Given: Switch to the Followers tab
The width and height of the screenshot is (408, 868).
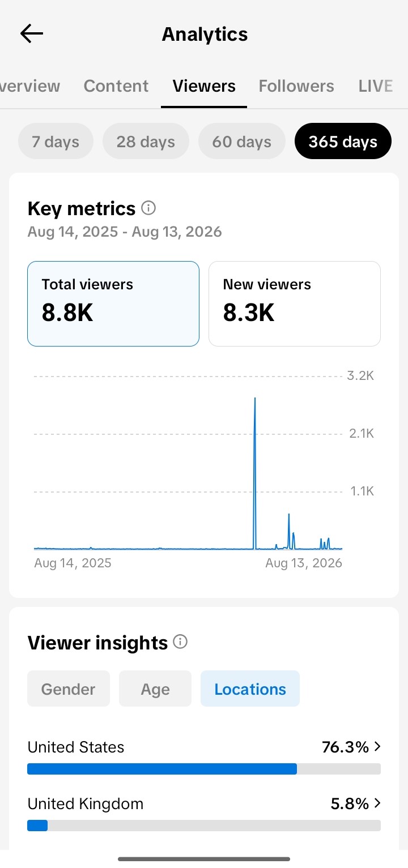Looking at the screenshot, I should tap(296, 86).
